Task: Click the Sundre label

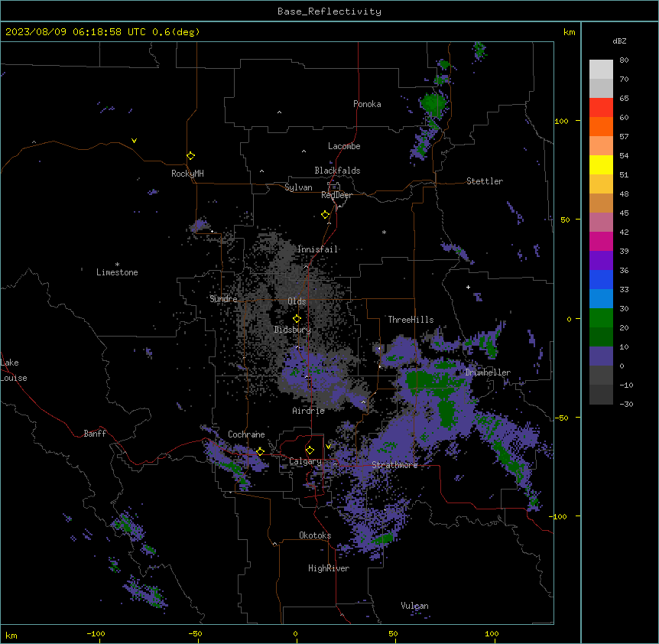Action: (223, 299)
